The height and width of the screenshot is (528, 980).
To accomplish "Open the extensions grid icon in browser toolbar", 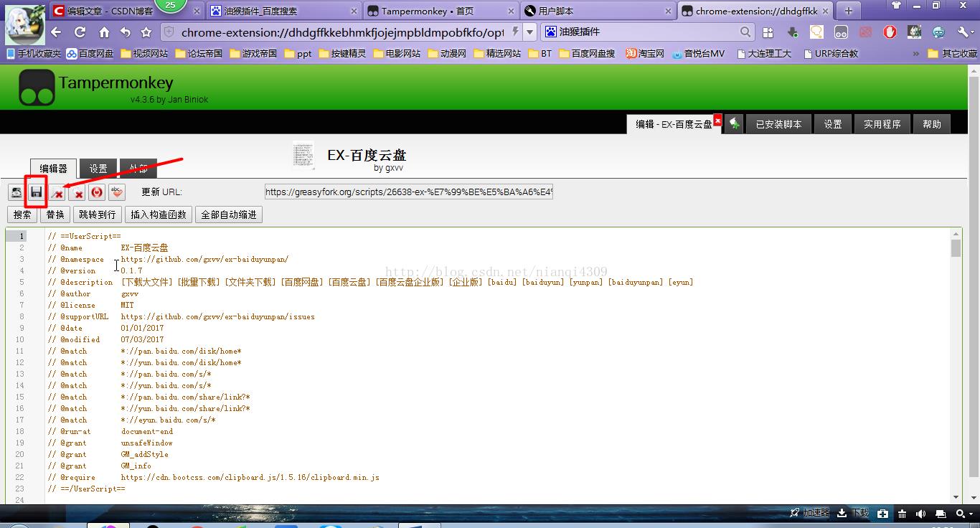I will pos(768,32).
